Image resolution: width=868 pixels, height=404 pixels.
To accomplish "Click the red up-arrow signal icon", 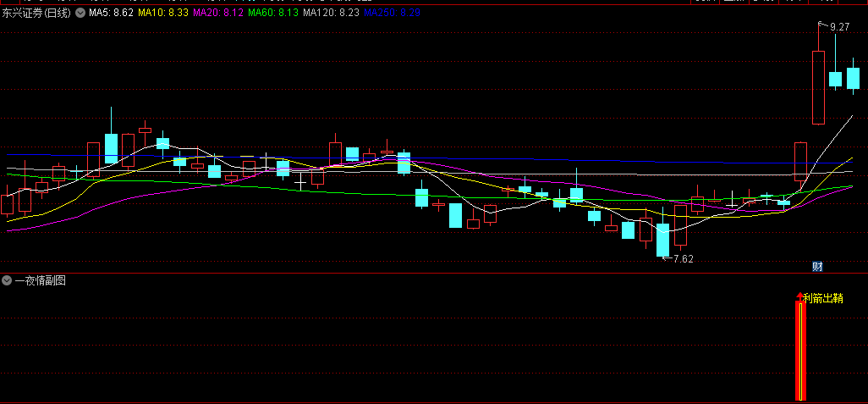I will [x=799, y=297].
